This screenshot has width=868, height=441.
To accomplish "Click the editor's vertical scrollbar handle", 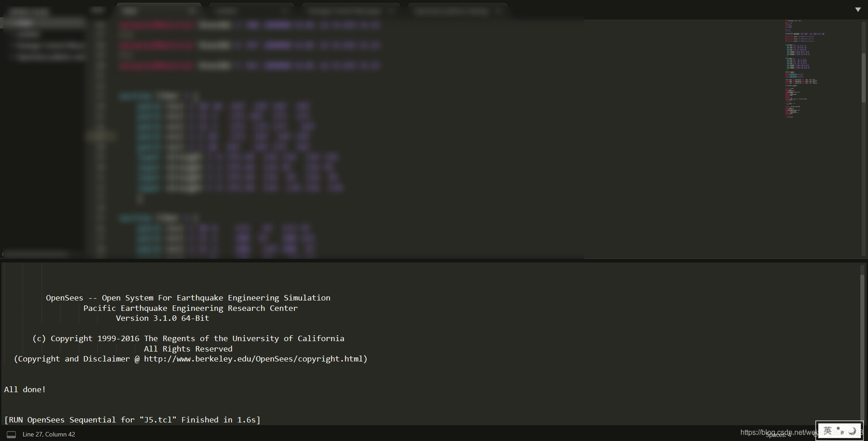I will click(x=863, y=78).
